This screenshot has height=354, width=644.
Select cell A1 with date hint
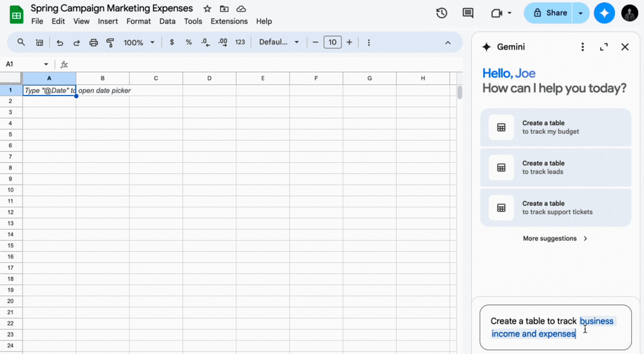(x=49, y=91)
